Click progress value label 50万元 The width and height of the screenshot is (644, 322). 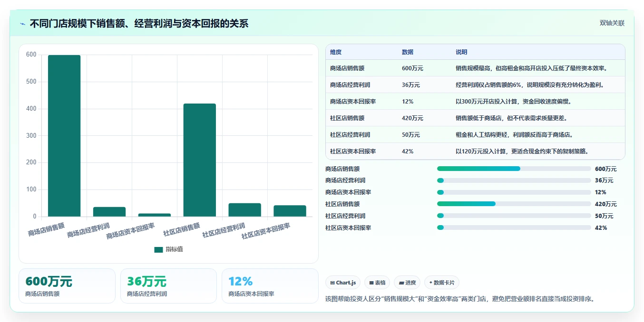[x=604, y=216]
